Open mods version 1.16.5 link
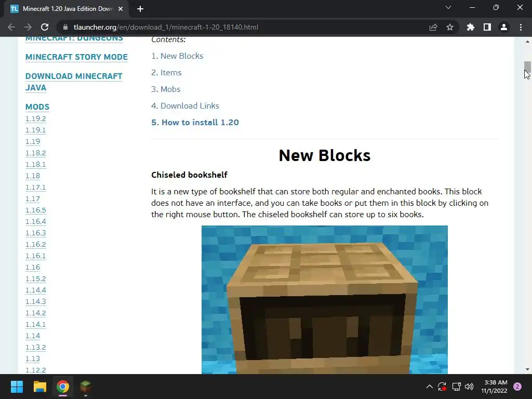The image size is (532, 399). pos(36,210)
